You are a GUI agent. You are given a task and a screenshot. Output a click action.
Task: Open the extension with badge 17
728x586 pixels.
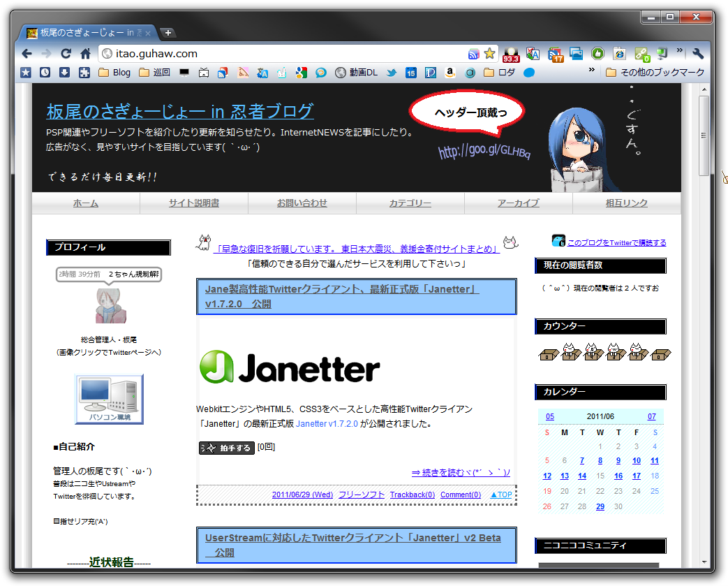point(556,54)
